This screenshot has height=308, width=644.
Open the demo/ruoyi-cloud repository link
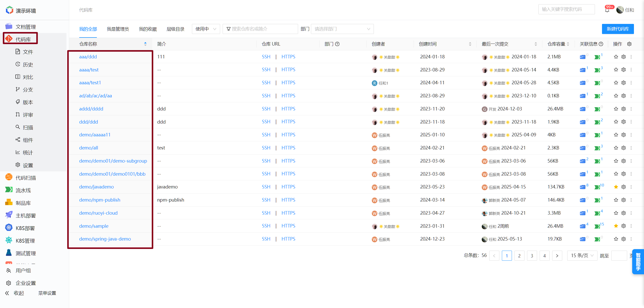pyautogui.click(x=98, y=213)
